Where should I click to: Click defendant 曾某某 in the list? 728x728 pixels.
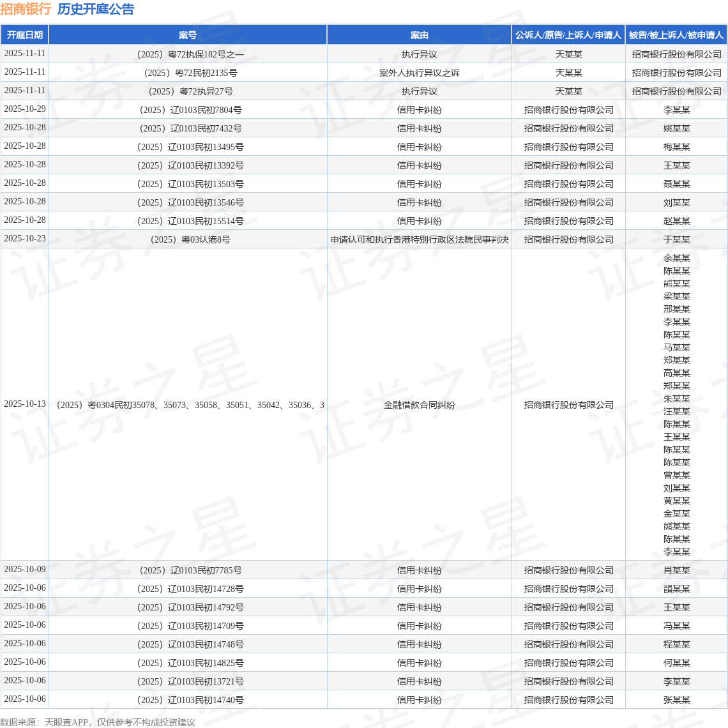[x=676, y=475]
